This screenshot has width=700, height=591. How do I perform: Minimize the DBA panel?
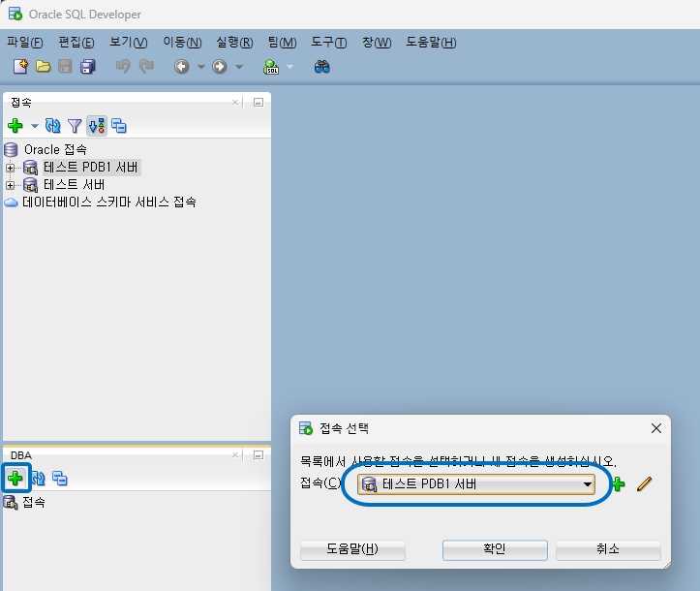pyautogui.click(x=259, y=454)
